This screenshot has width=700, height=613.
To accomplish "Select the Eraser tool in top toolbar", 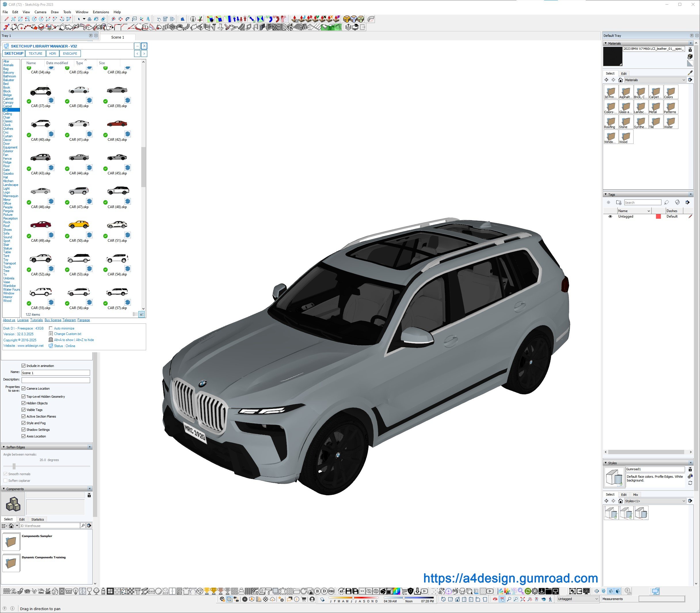I will (103, 19).
